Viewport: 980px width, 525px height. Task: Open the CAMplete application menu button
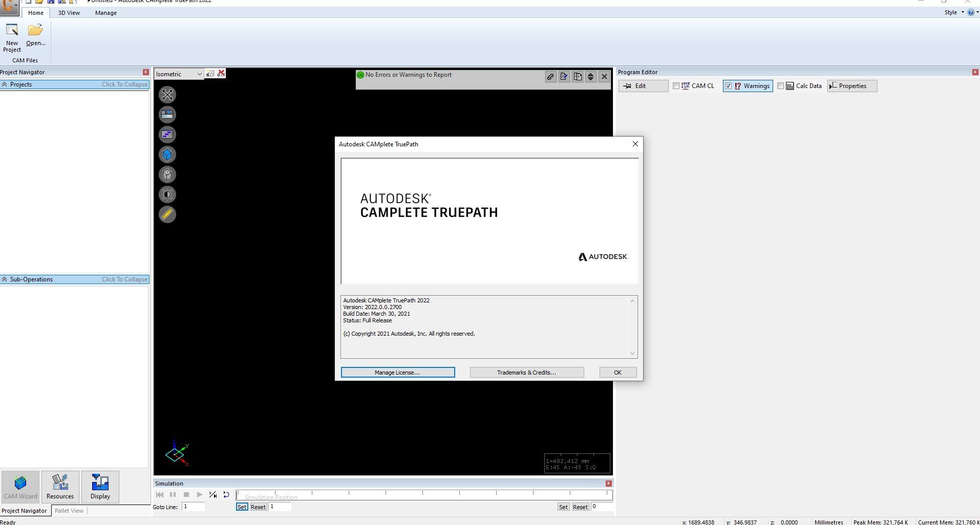[x=9, y=7]
